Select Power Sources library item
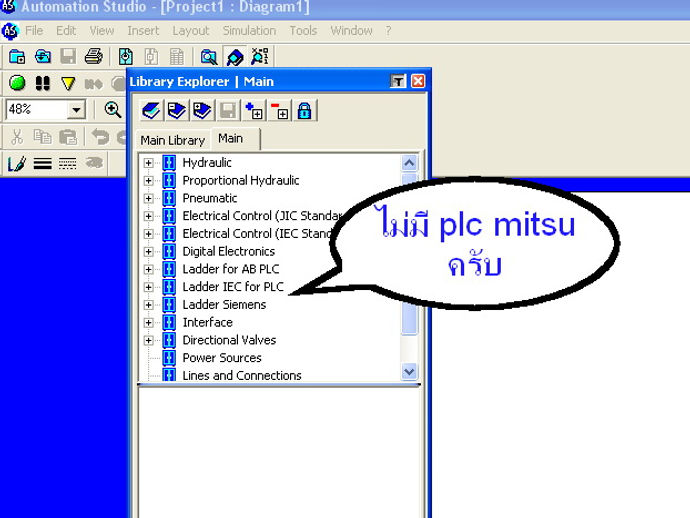The image size is (690, 518). coord(222,358)
